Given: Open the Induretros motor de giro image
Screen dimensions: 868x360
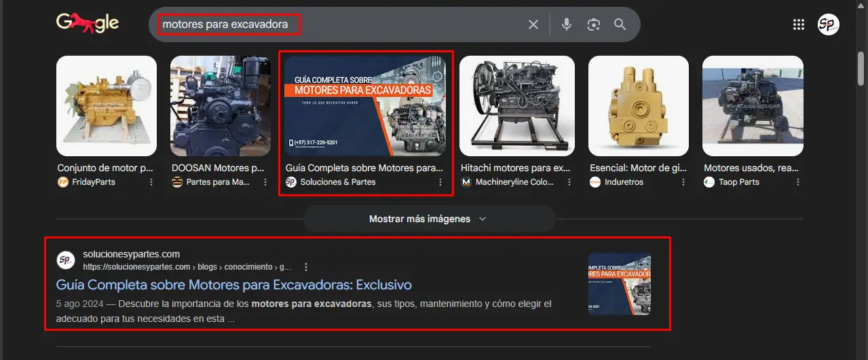Looking at the screenshot, I should [x=639, y=106].
